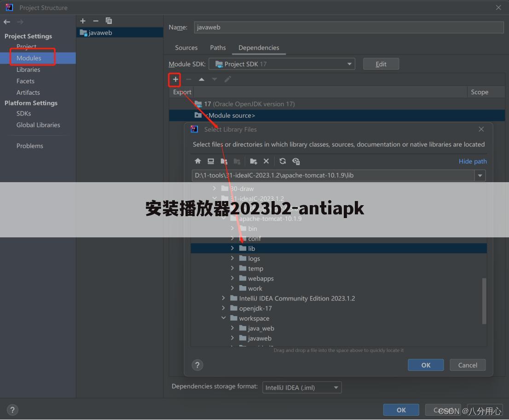Expand the java_web folder
Image resolution: width=509 pixels, height=420 pixels.
point(232,328)
